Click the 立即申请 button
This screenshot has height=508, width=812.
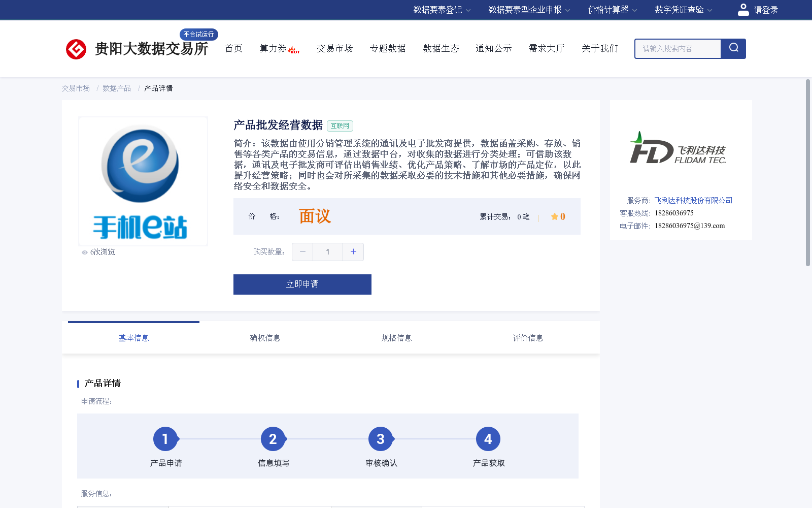coord(302,284)
